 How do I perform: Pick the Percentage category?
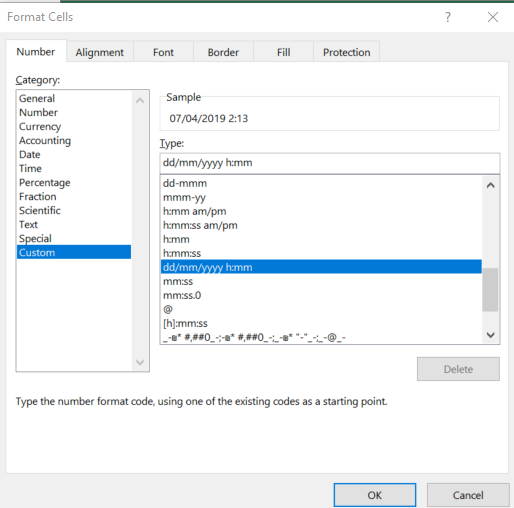(74, 182)
